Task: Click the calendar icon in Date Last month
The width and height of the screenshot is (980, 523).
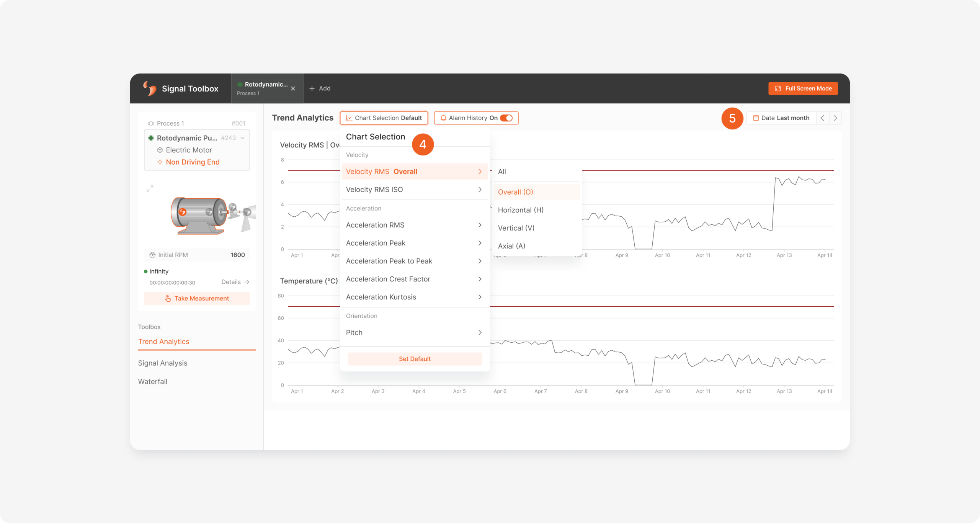Action: [756, 118]
